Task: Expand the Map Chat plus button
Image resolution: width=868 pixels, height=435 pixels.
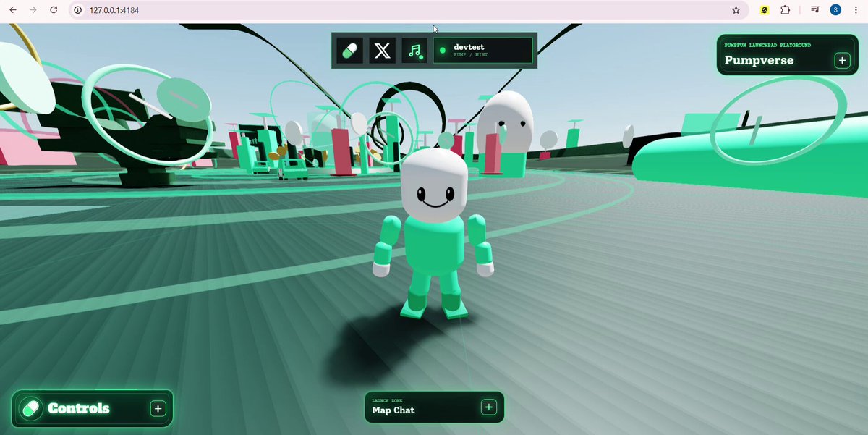Action: coord(489,407)
